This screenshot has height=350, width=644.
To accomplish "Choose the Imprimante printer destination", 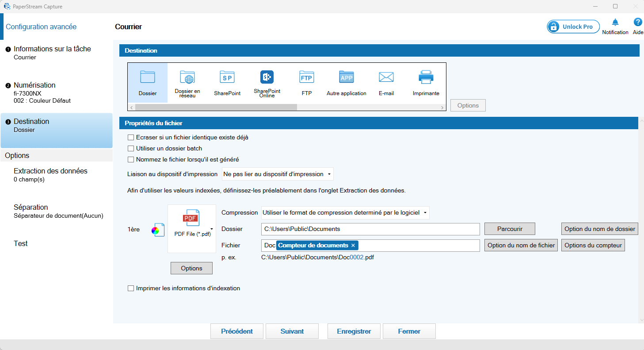I will pos(426,83).
